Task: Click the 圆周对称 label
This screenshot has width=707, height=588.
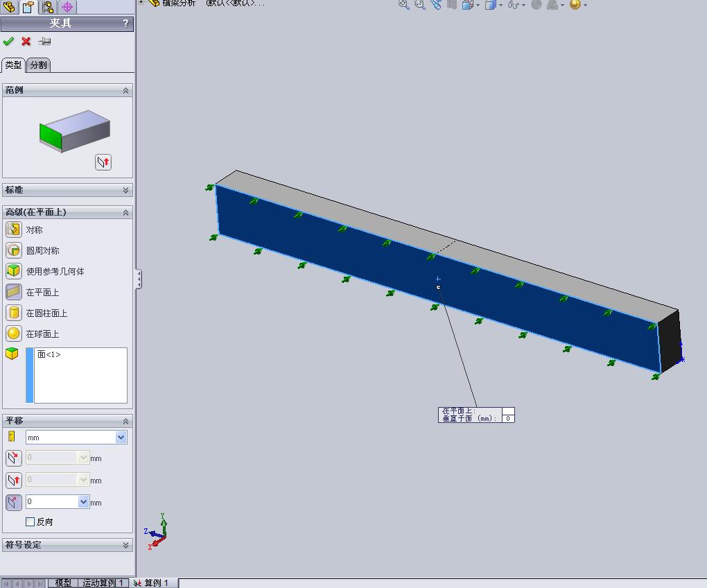Action: 42,251
